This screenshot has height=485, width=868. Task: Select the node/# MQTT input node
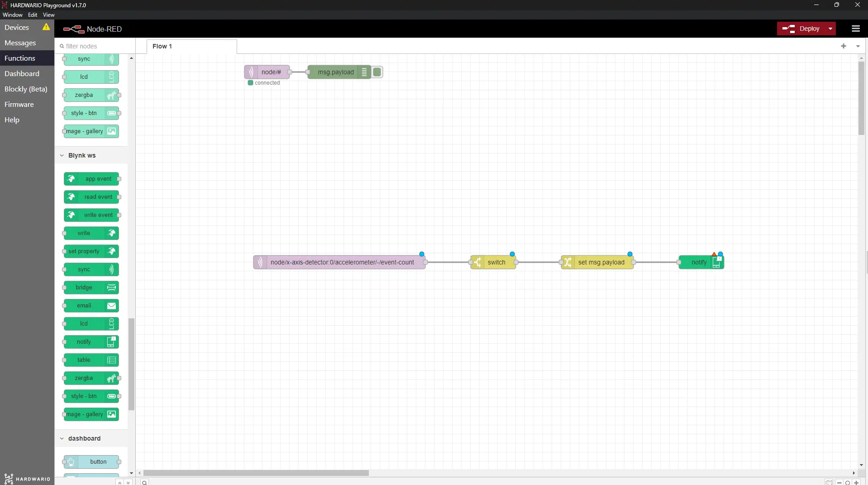[x=267, y=72]
